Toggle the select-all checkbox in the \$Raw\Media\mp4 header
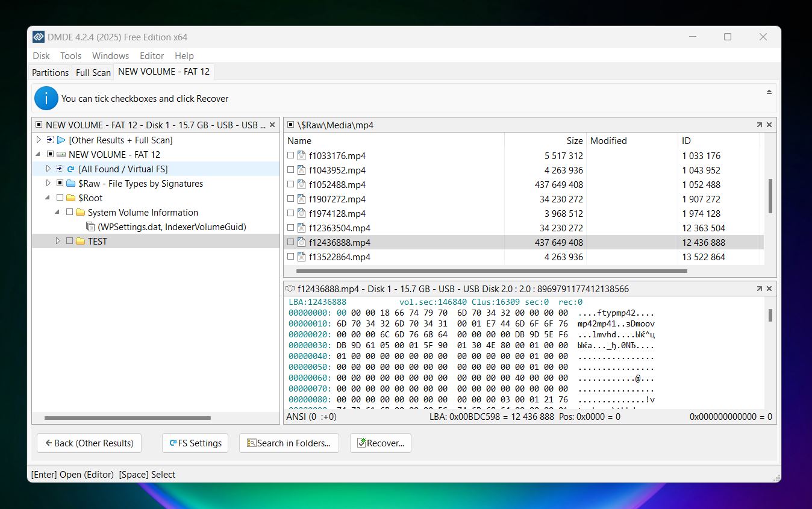This screenshot has width=812, height=509. (291, 125)
